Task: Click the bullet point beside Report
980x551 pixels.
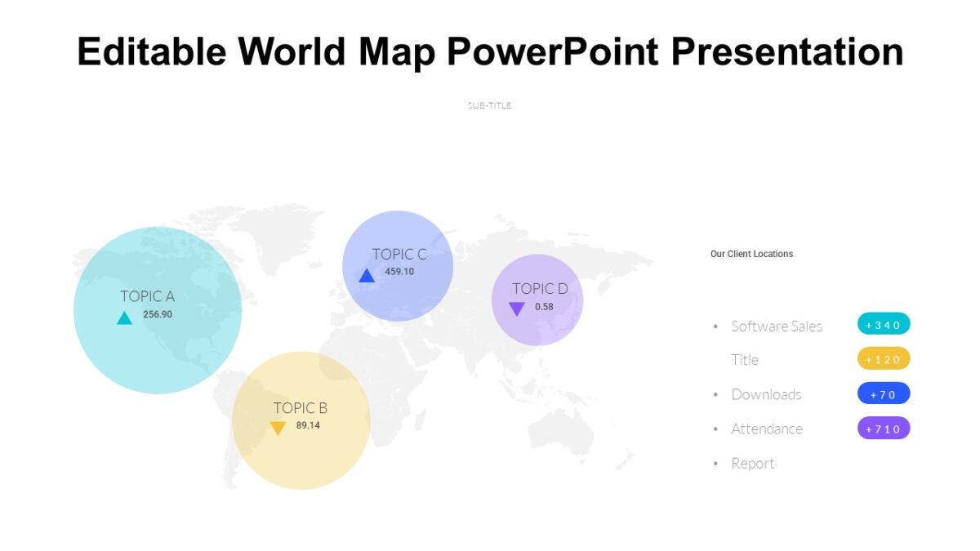Action: pyautogui.click(x=715, y=463)
